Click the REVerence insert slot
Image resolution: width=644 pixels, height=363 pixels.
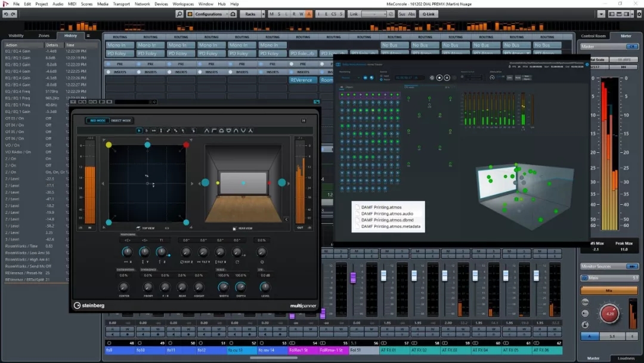tap(303, 80)
